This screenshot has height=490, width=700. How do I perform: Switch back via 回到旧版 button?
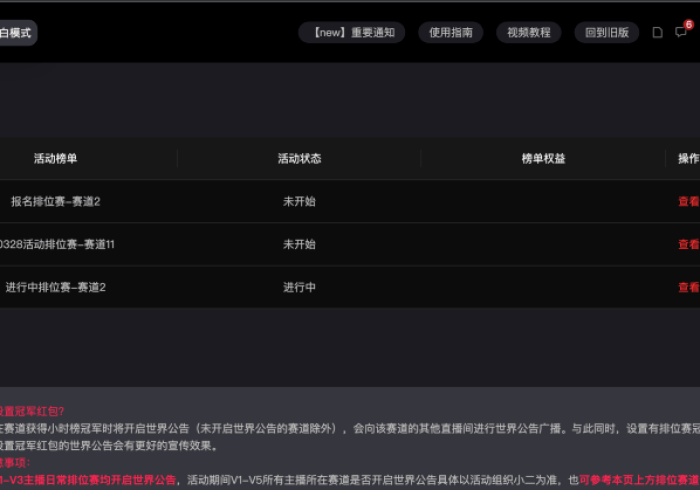tap(606, 32)
